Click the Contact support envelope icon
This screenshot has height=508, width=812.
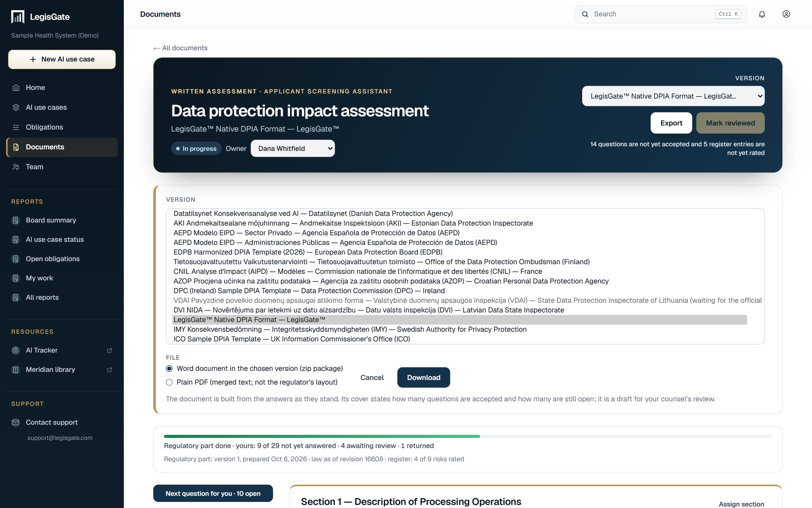[x=16, y=423]
